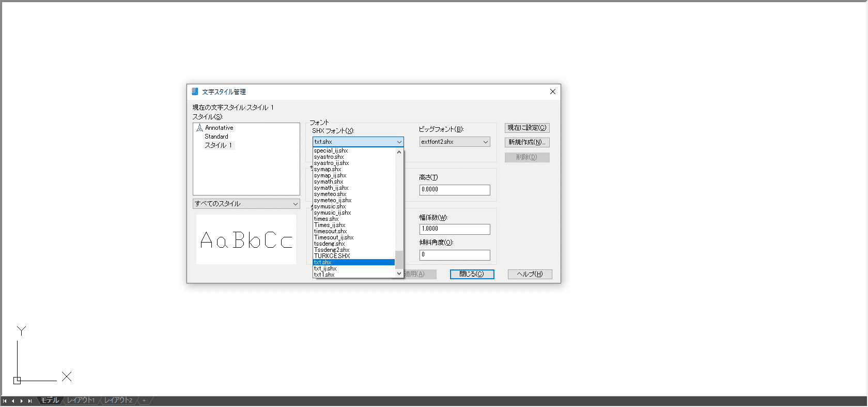Select the Annotative style in the list
868x407 pixels.
point(219,128)
